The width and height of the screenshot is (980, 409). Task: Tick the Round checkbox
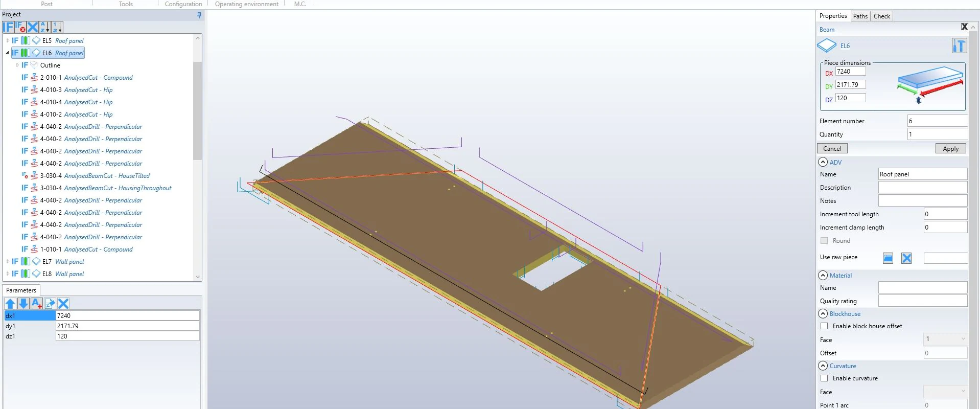824,241
